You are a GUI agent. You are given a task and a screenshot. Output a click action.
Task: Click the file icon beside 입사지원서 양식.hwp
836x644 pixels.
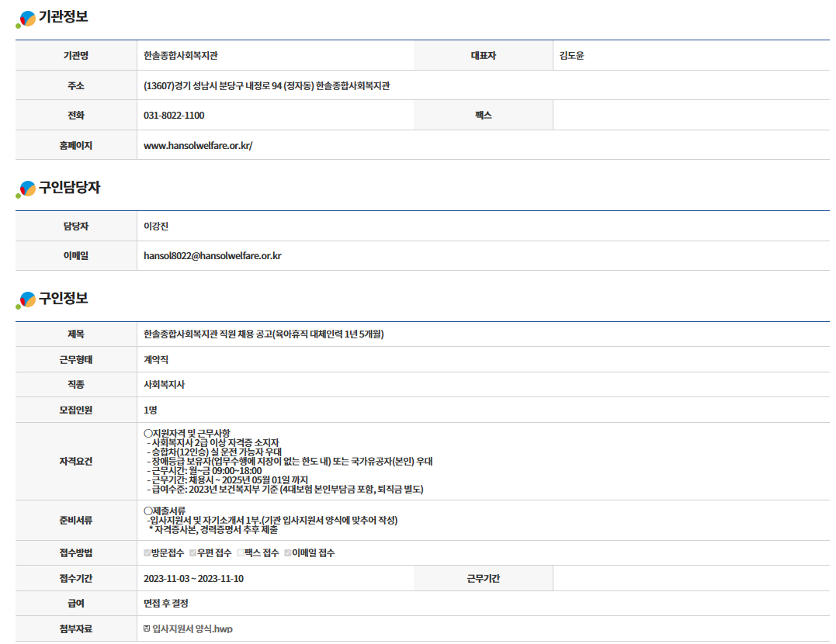pos(147,628)
